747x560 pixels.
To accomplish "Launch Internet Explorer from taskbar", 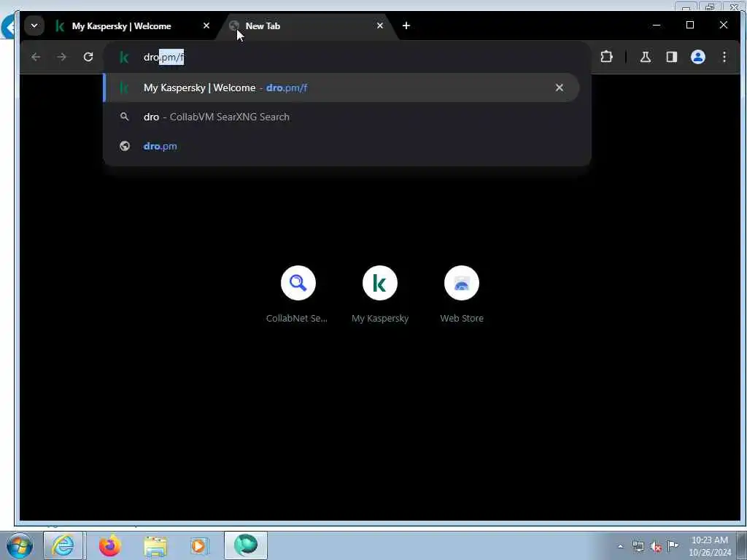I will [64, 546].
